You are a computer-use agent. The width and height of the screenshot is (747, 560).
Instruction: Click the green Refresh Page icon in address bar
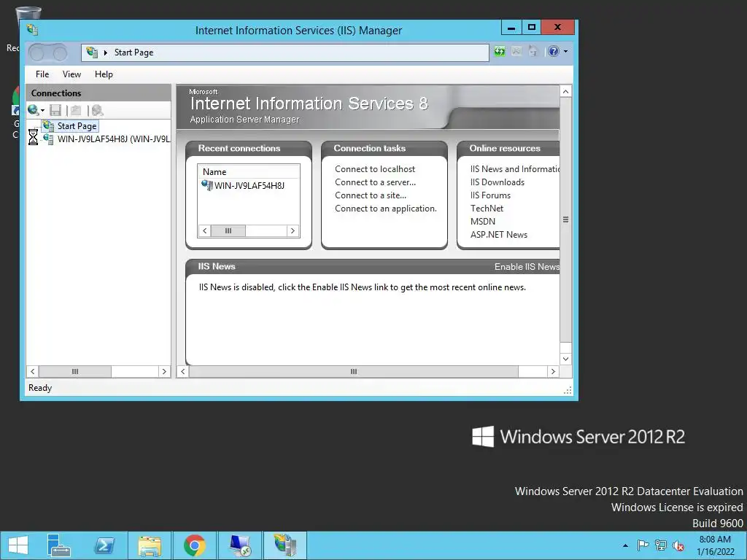coord(499,52)
